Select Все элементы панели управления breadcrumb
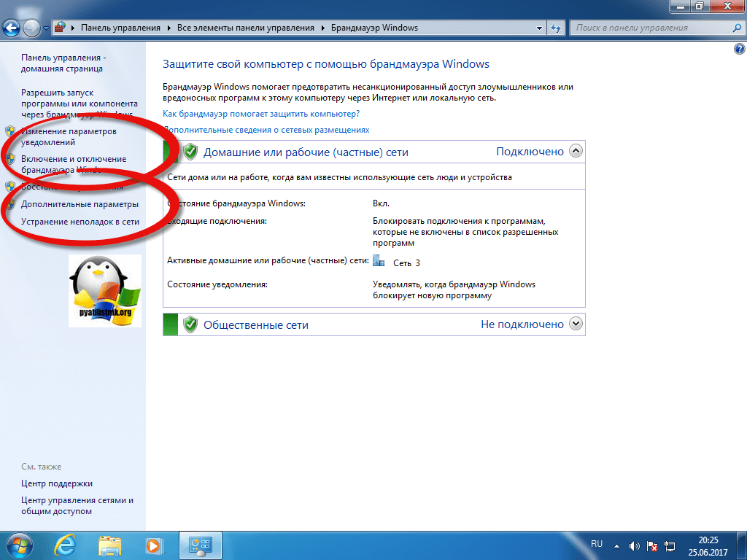The height and width of the screenshot is (560, 747). 245,28
